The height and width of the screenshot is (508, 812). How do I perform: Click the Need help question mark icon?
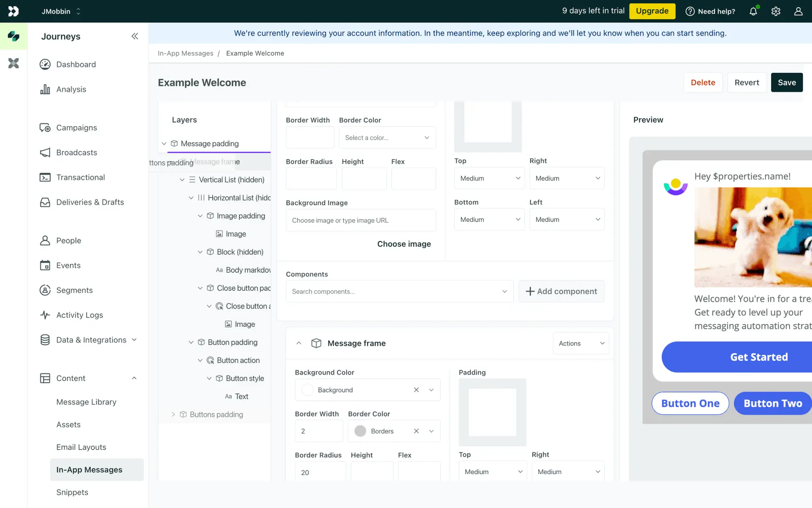[x=690, y=11]
